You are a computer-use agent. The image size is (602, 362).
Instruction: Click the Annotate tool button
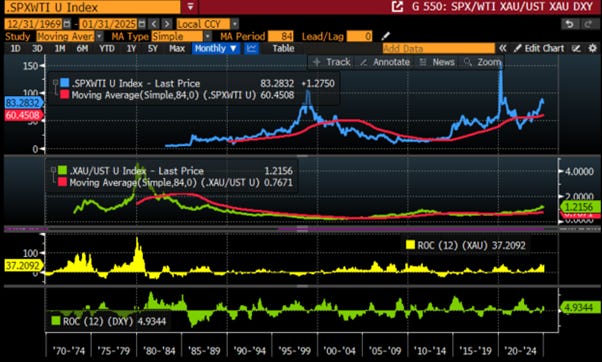tap(385, 62)
